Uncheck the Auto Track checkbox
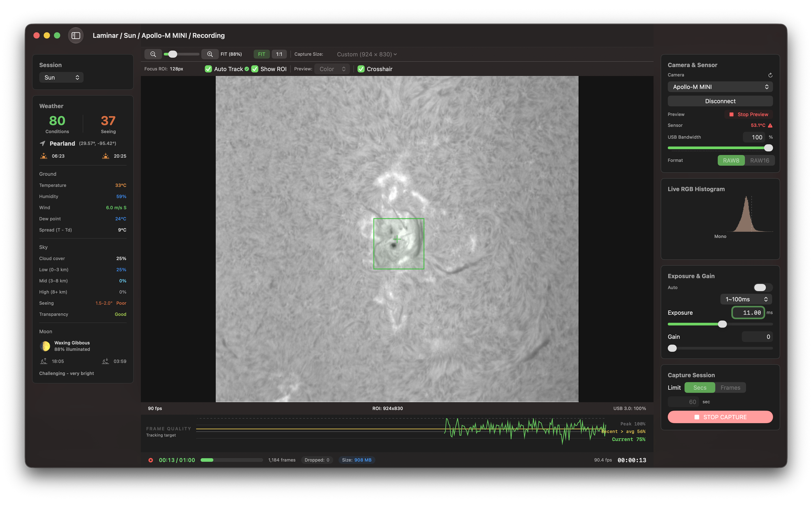Screen dimensions: 812x508 pyautogui.click(x=208, y=69)
